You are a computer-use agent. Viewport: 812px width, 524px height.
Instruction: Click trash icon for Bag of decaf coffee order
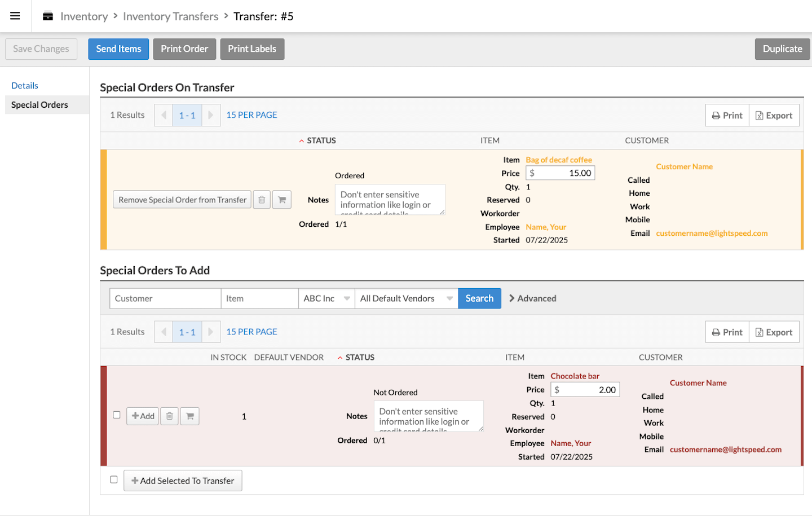click(262, 200)
